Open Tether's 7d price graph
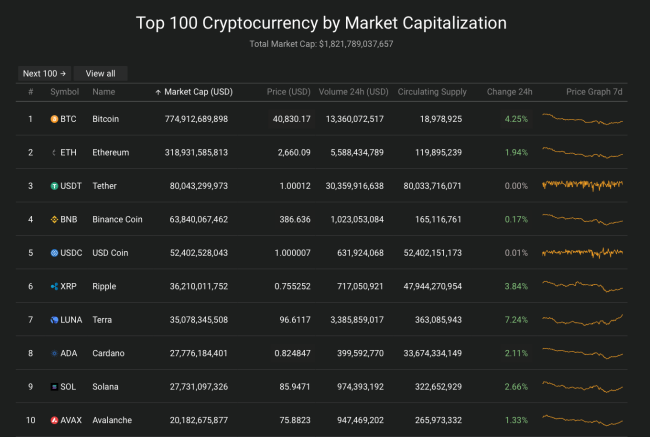 (582, 185)
